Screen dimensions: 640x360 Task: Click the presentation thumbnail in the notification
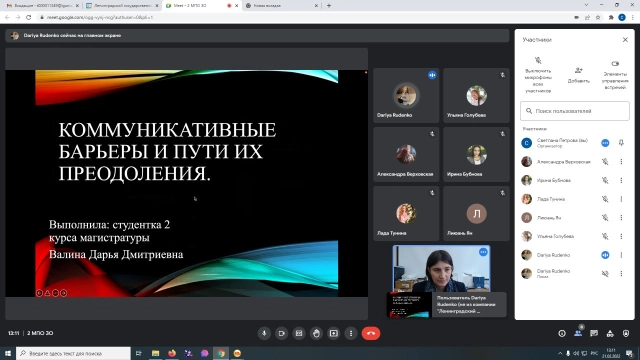[x=409, y=304]
